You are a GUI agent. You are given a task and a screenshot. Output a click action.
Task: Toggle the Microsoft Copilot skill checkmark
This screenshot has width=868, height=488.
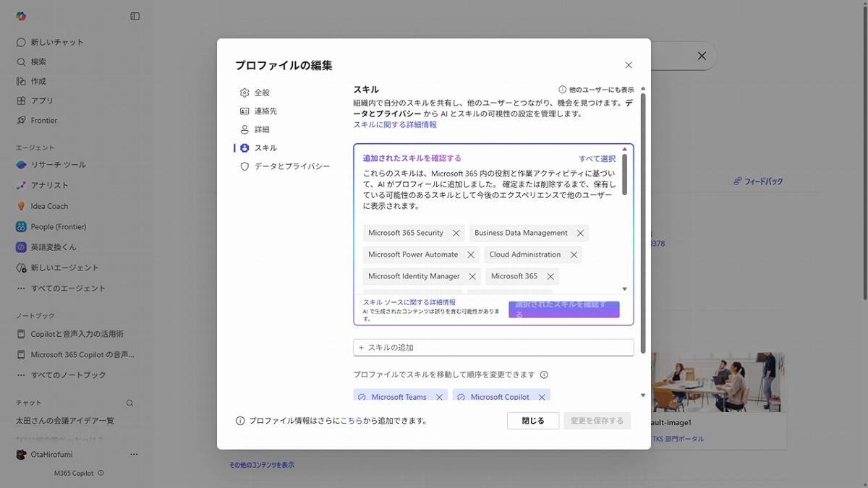461,397
